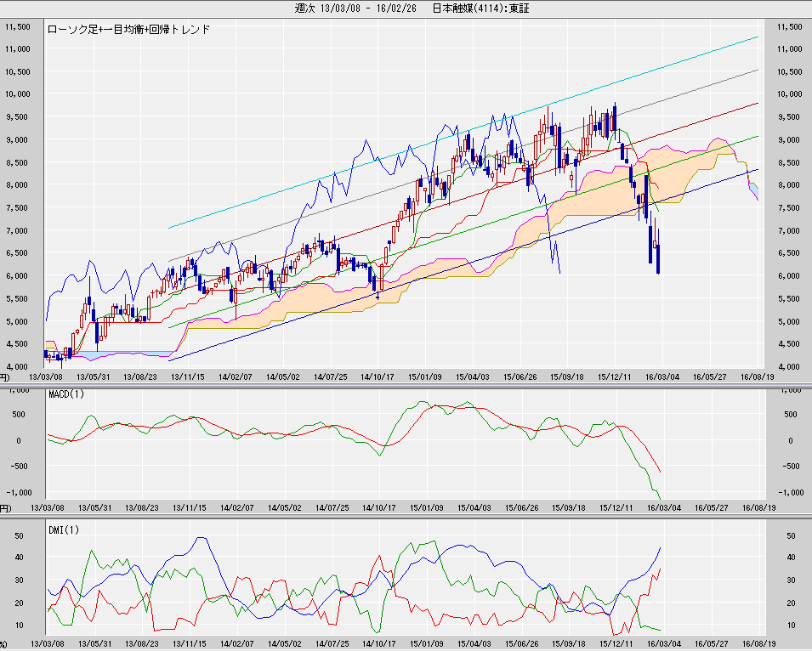The height and width of the screenshot is (651, 812).
Task: Click the MACD(1) indicator label
Action: pos(65,393)
